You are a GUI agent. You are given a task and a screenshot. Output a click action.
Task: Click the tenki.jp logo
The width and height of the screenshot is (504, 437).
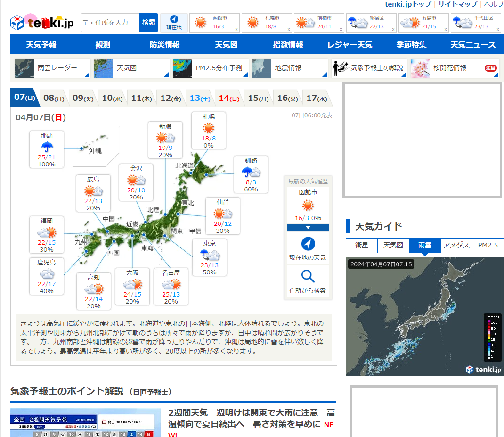[x=42, y=22]
